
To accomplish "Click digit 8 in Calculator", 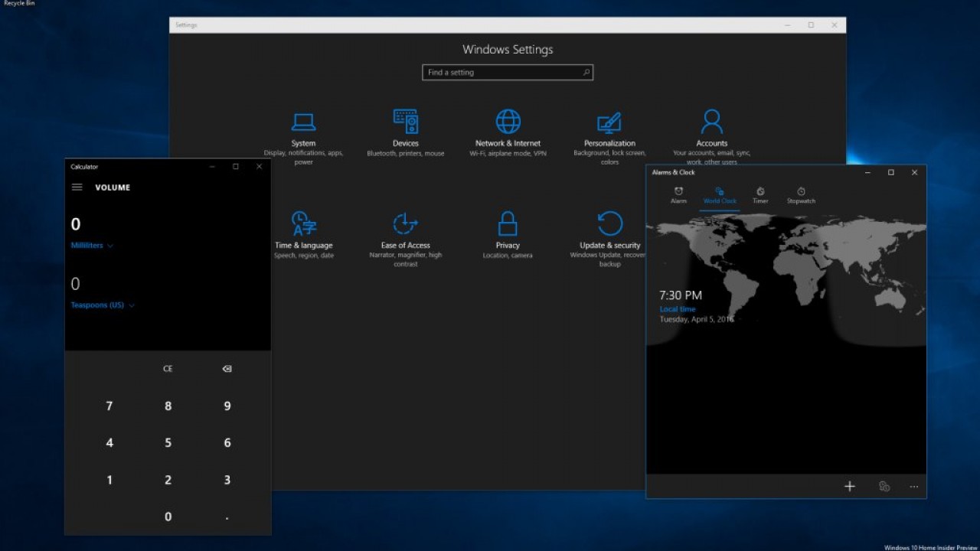I will [168, 406].
